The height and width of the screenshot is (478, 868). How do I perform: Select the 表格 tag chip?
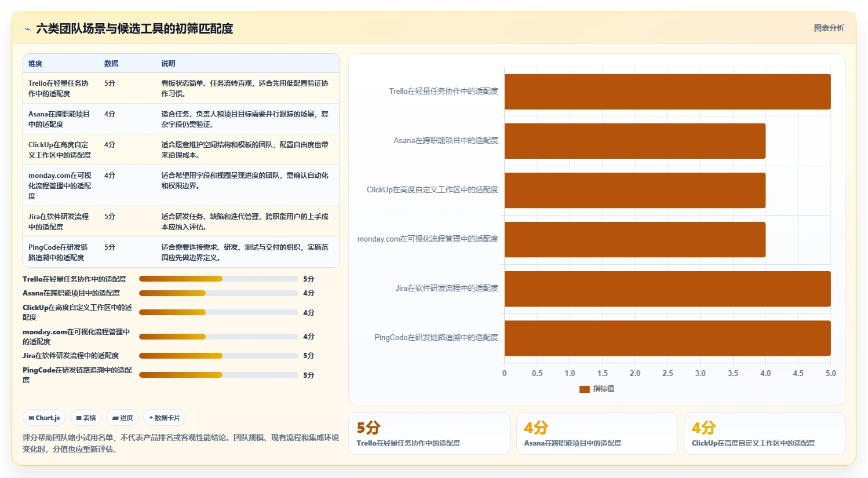click(86, 418)
